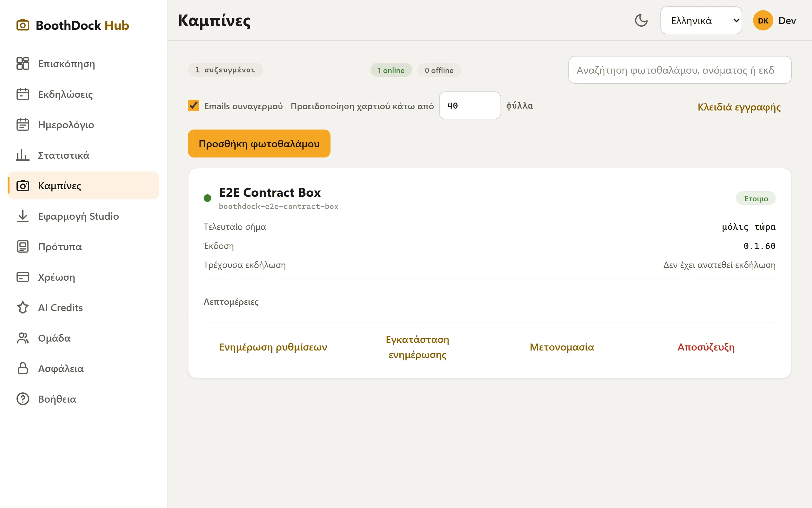This screenshot has width=812, height=508.
Task: Click the paper warning threshold field showing 40
Action: [x=470, y=105]
